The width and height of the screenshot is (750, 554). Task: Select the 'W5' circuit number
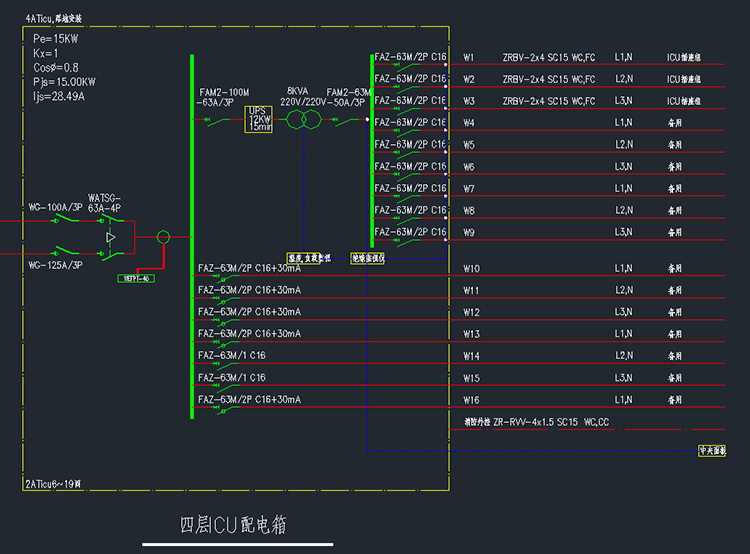pyautogui.click(x=469, y=145)
